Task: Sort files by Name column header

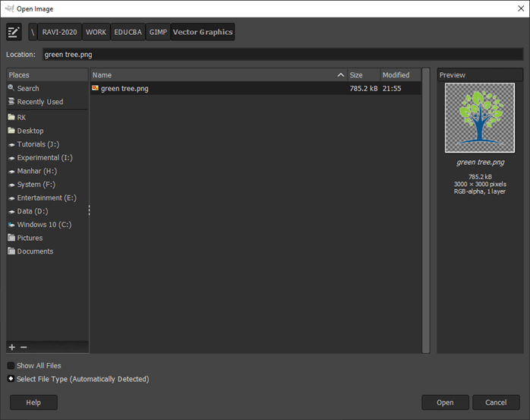Action: (x=219, y=74)
